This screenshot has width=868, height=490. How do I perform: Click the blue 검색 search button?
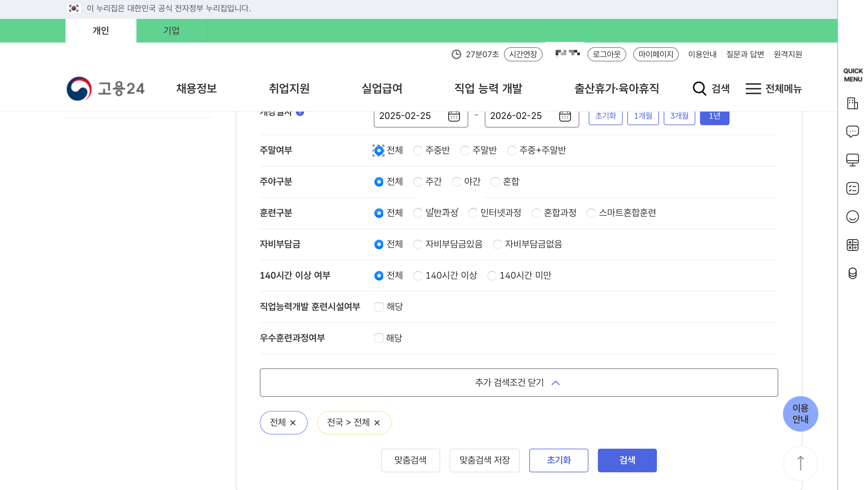627,460
